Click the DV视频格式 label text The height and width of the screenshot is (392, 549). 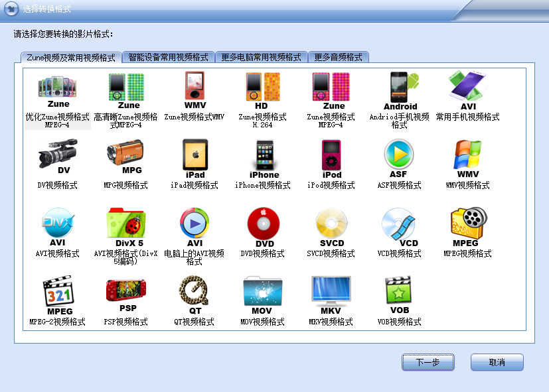point(57,185)
